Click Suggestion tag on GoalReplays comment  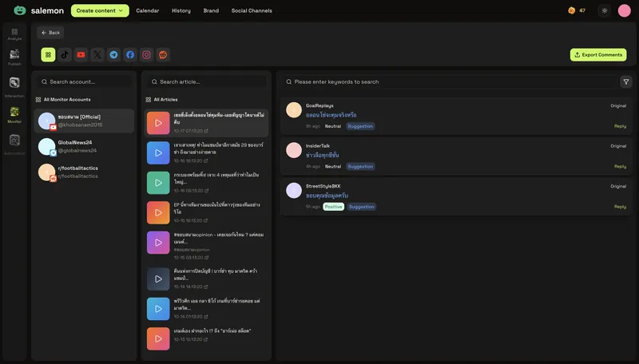click(x=360, y=126)
